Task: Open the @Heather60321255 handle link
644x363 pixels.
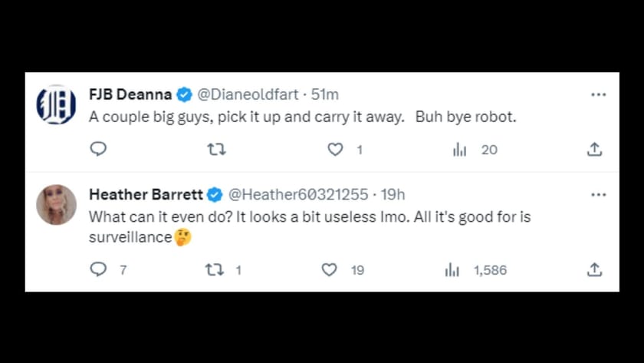Action: pyautogui.click(x=297, y=195)
